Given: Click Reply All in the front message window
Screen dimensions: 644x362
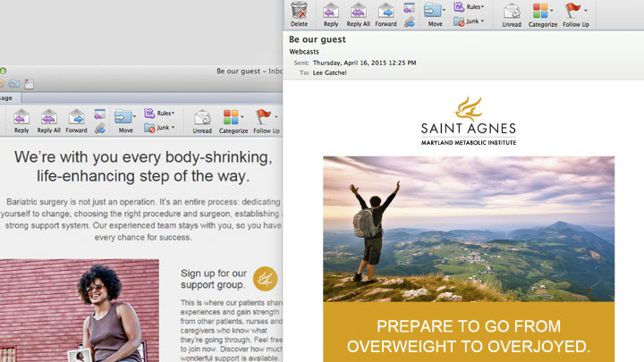Looking at the screenshot, I should (358, 13).
